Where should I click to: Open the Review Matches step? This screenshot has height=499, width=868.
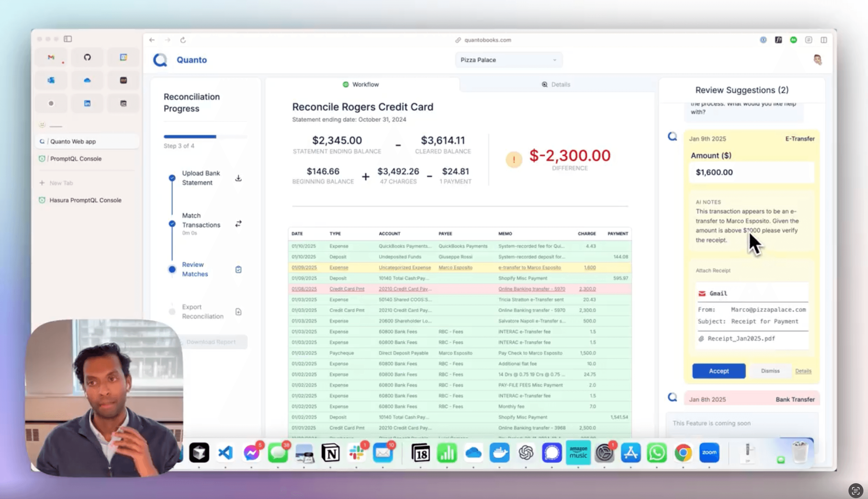[195, 269]
